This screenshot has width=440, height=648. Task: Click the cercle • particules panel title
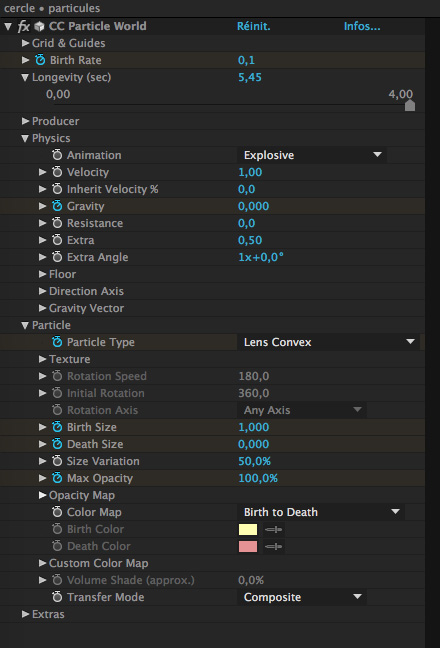click(52, 8)
